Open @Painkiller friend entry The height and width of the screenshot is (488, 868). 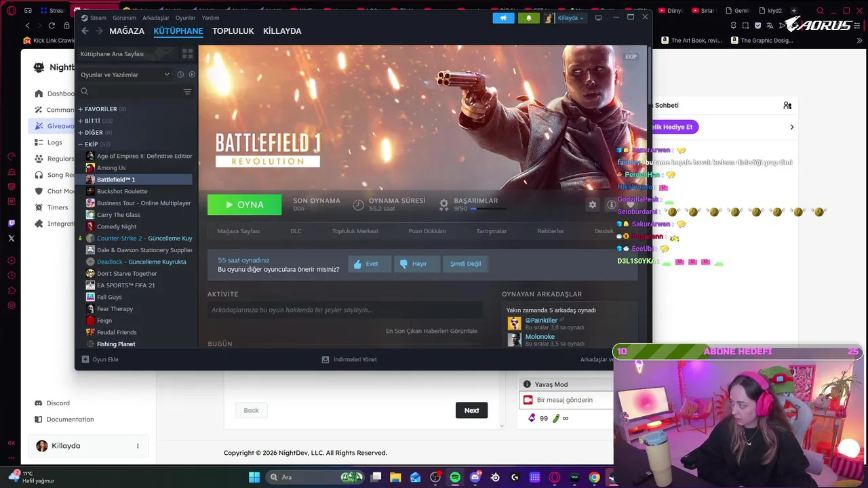(541, 321)
